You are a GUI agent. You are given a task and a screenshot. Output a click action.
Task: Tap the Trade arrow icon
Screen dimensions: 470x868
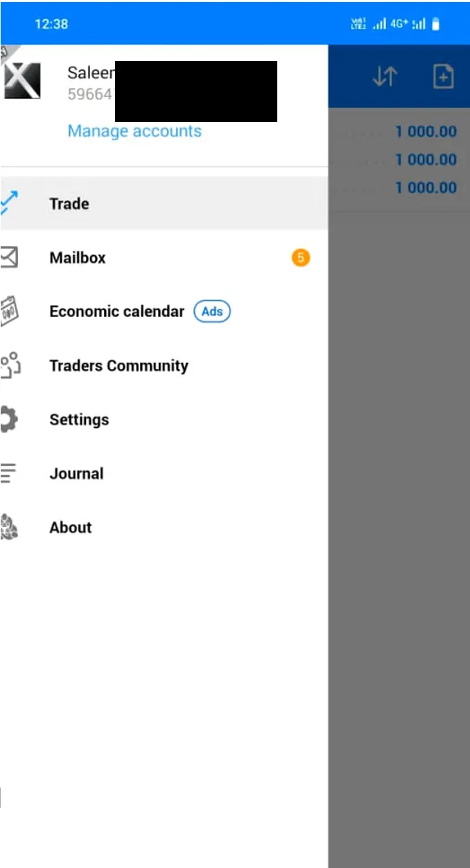[x=9, y=203]
